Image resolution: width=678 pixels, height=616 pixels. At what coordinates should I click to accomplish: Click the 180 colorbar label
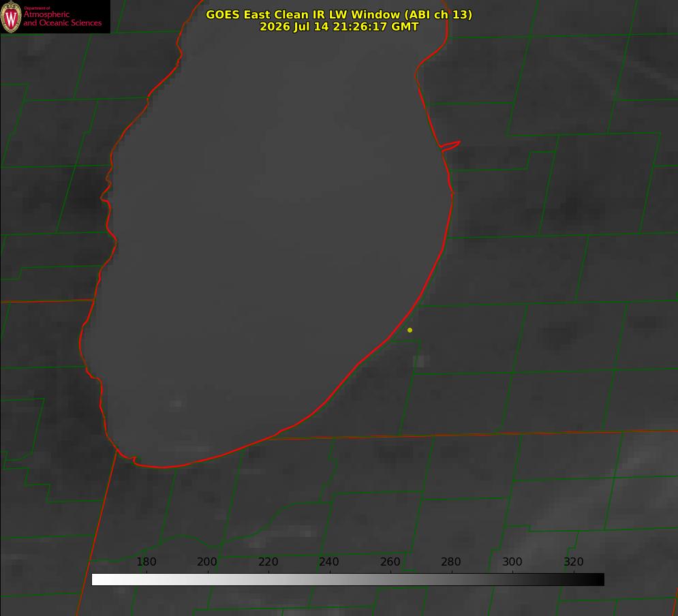[x=146, y=561]
